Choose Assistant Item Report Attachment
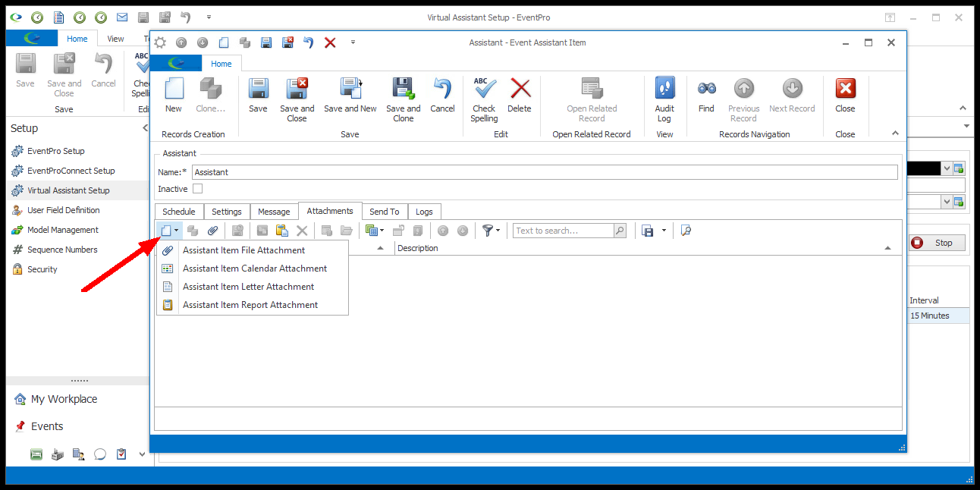 (253, 305)
